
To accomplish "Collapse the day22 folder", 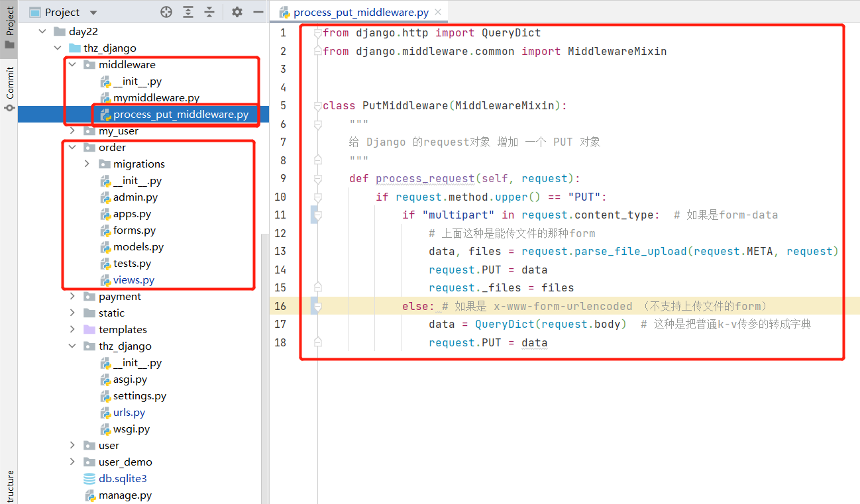I will click(x=42, y=31).
